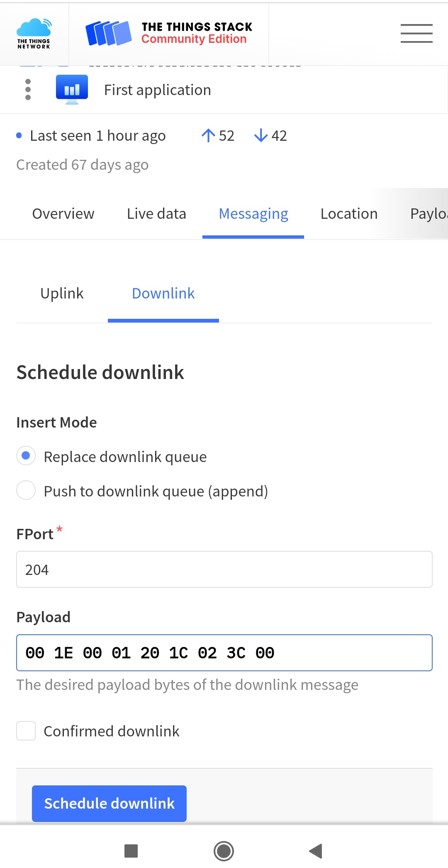Click the downlink count arrow icon

261,136
